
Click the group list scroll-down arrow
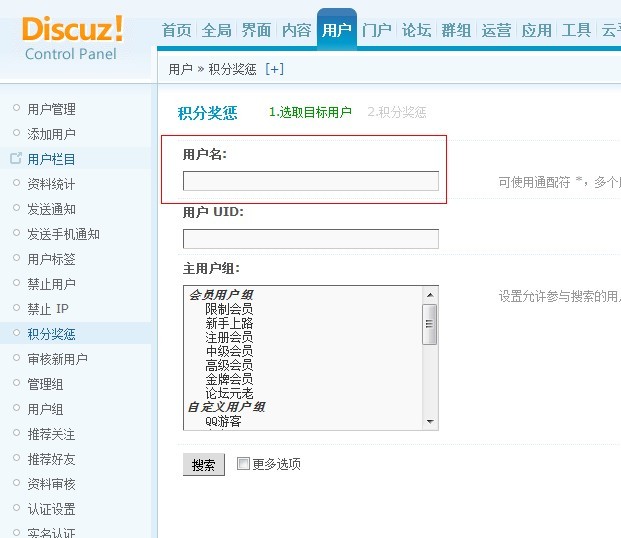[x=430, y=422]
